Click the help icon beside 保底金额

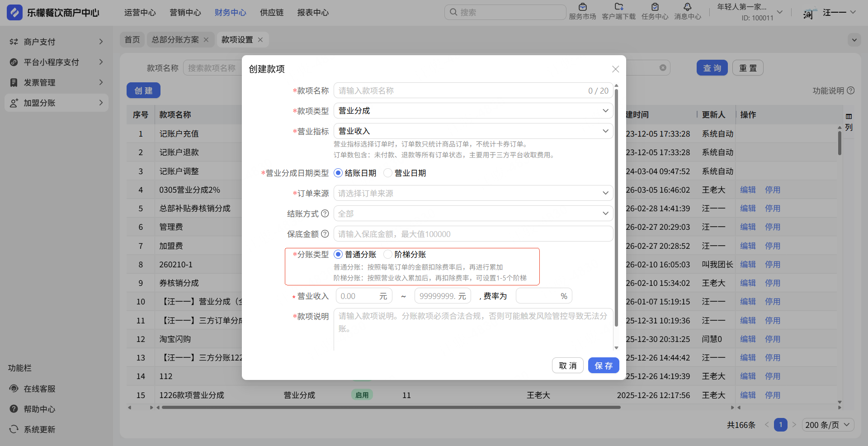click(325, 234)
